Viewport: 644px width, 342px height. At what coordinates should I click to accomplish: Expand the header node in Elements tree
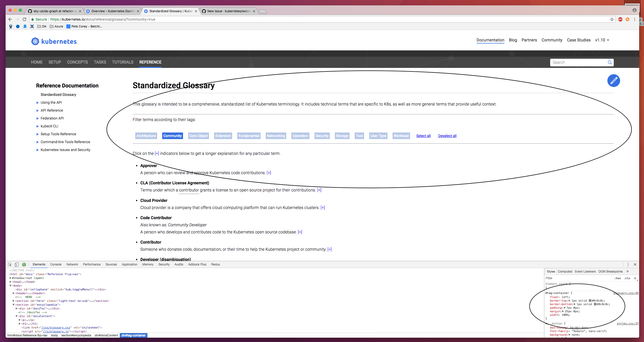click(13, 293)
